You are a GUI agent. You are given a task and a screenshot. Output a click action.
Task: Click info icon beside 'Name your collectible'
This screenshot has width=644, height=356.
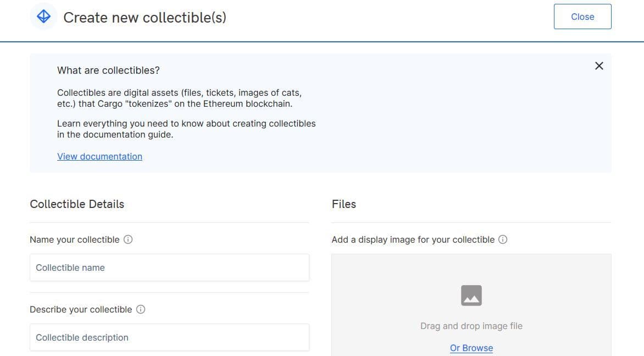(x=128, y=239)
